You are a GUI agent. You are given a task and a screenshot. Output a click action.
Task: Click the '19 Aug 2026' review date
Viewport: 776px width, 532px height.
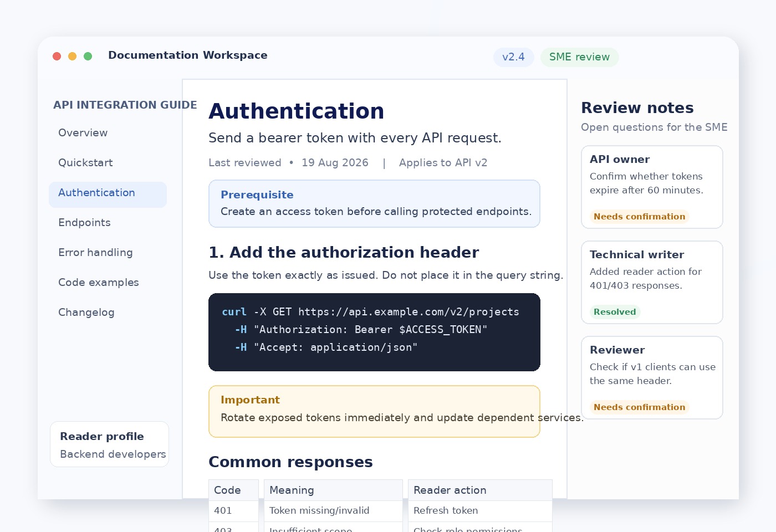tap(335, 163)
